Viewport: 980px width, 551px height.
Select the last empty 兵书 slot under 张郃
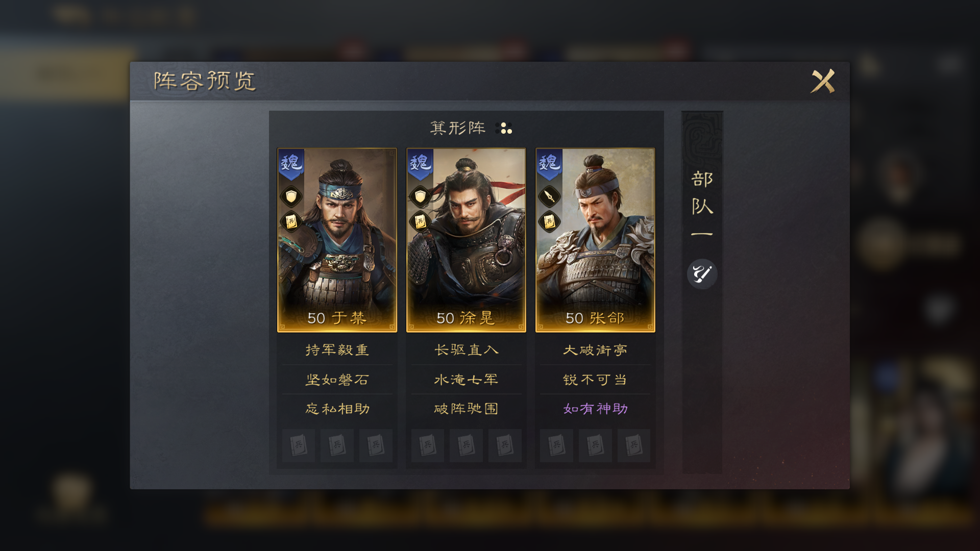[633, 445]
